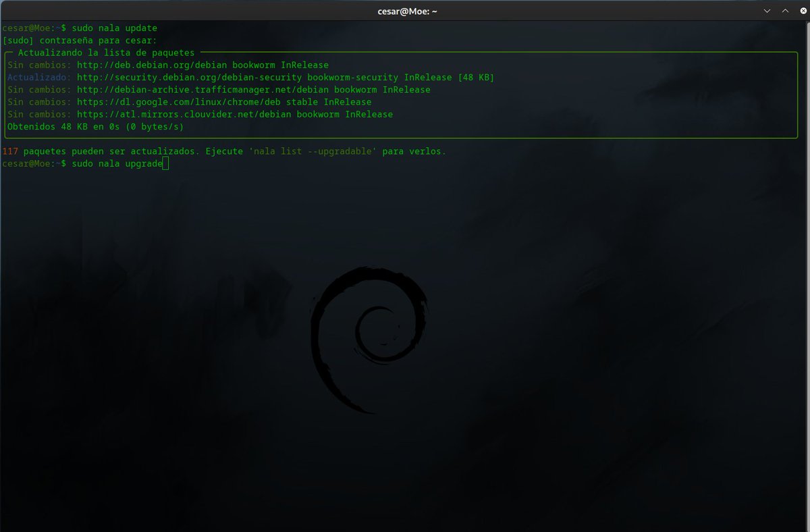Select the 'sudo nala update' command text
The image size is (810, 532).
(114, 28)
